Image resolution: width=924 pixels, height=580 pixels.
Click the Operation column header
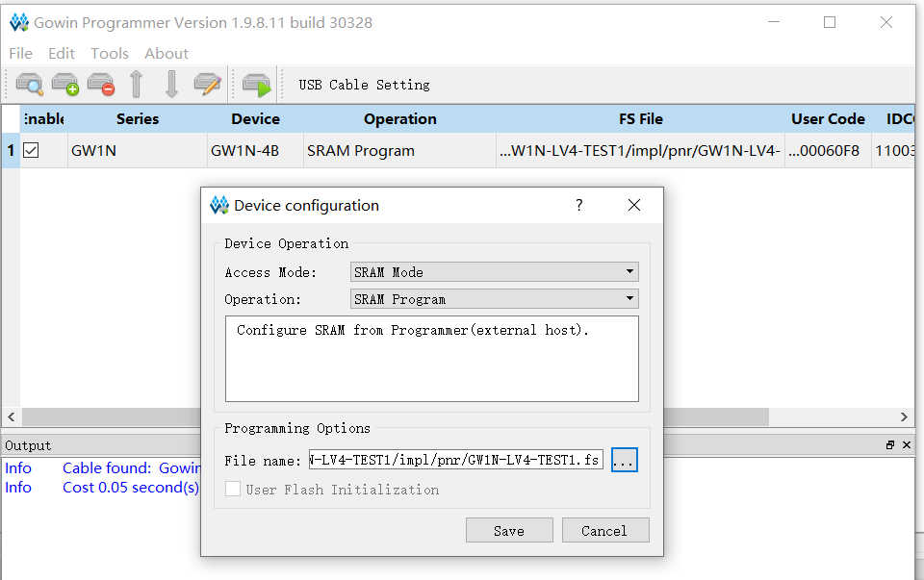click(x=400, y=119)
